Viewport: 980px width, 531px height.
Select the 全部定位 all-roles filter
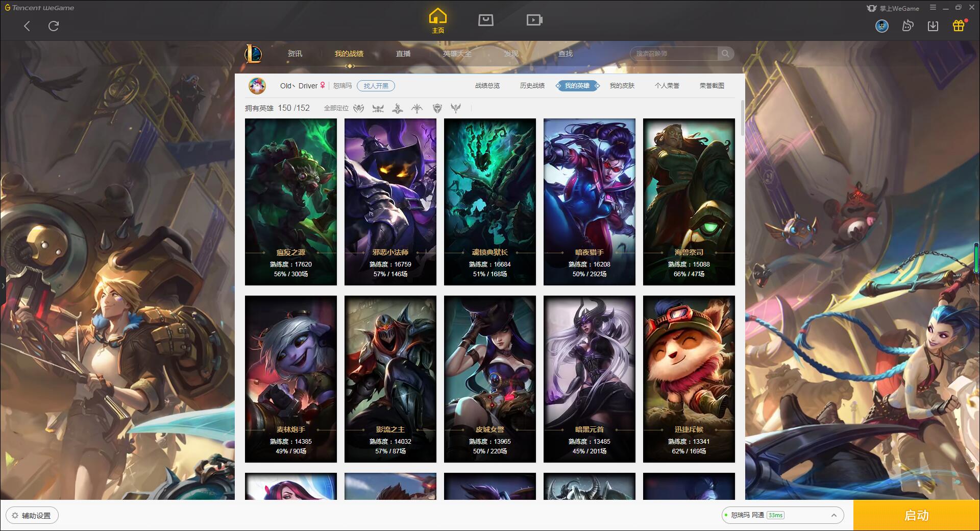[336, 108]
